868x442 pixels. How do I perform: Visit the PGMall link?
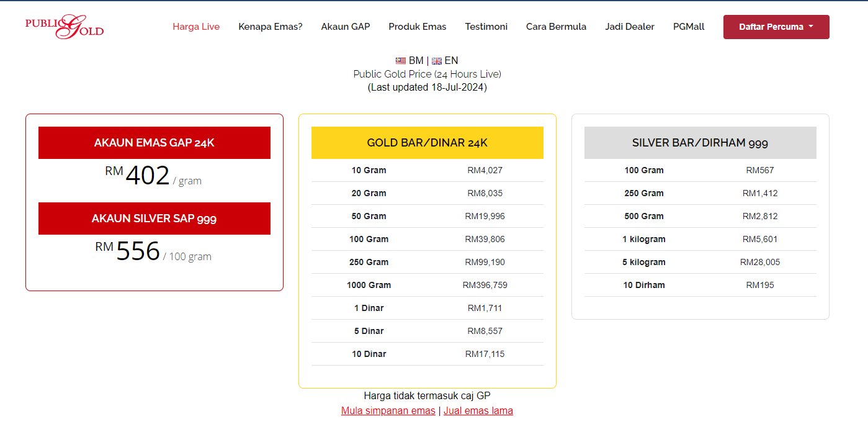tap(689, 27)
